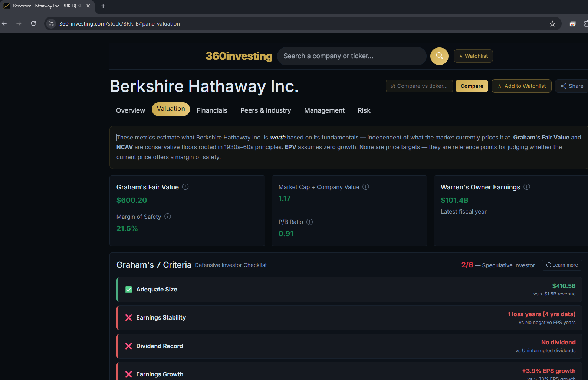Go to the 360investing home logo
Screen dimensions: 588x380
click(x=239, y=56)
